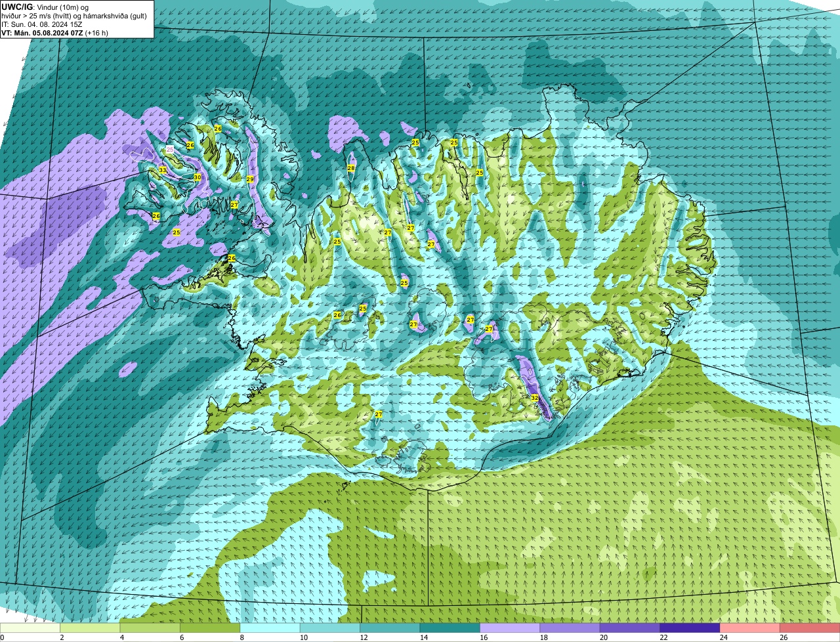Click the color scale tick number 4

click(121, 637)
